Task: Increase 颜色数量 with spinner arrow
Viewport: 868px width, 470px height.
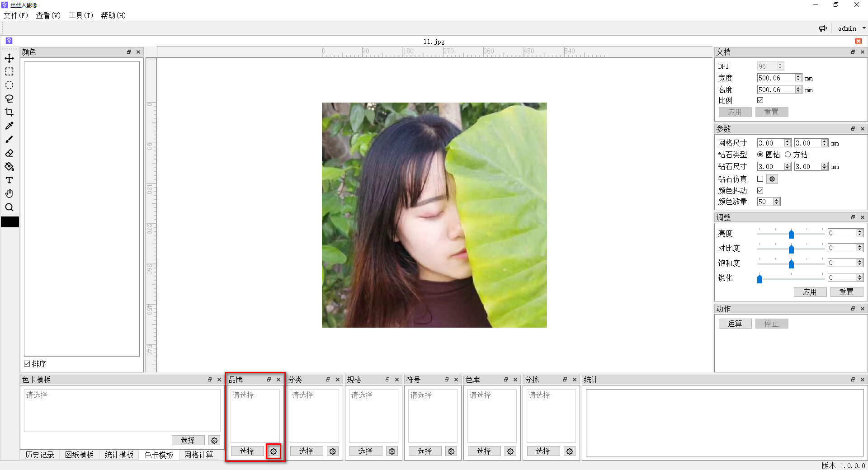Action: pos(777,200)
